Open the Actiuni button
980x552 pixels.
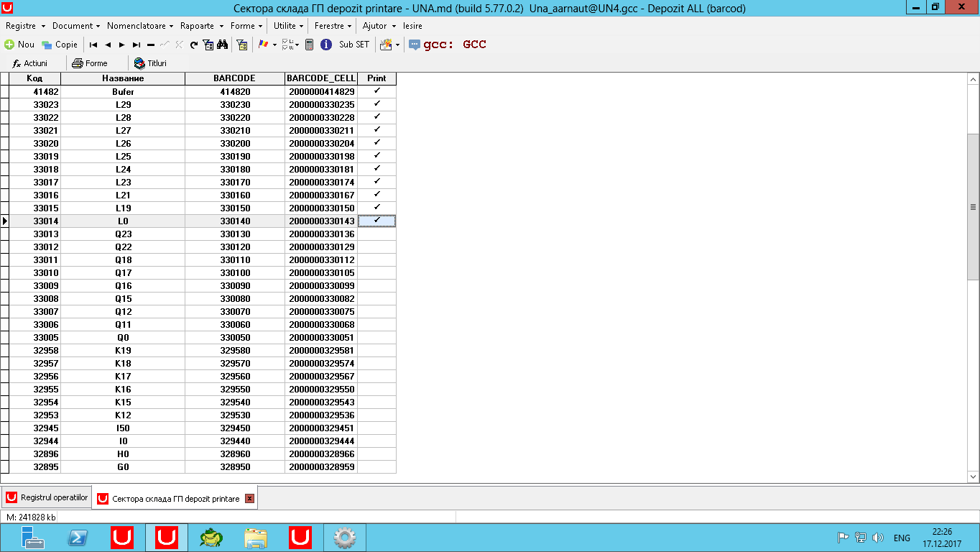[x=30, y=63]
